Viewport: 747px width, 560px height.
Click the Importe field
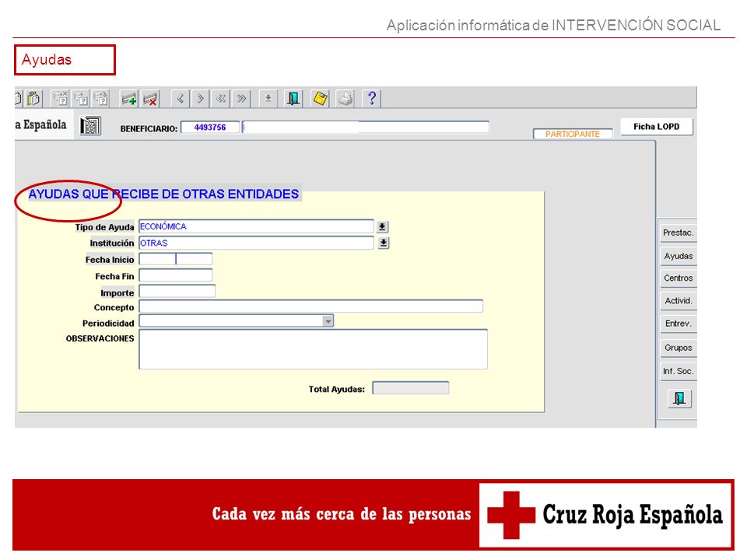click(x=177, y=292)
